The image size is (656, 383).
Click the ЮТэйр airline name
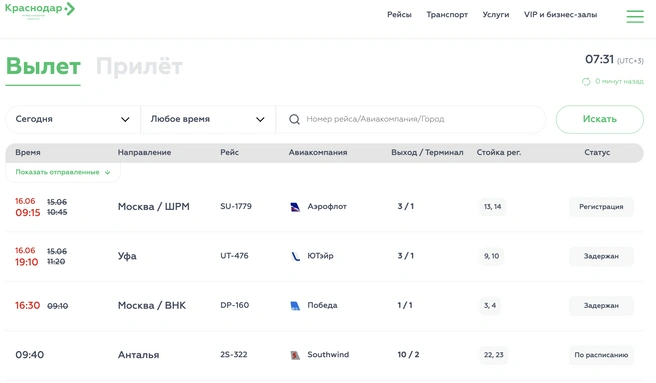pyautogui.click(x=320, y=256)
